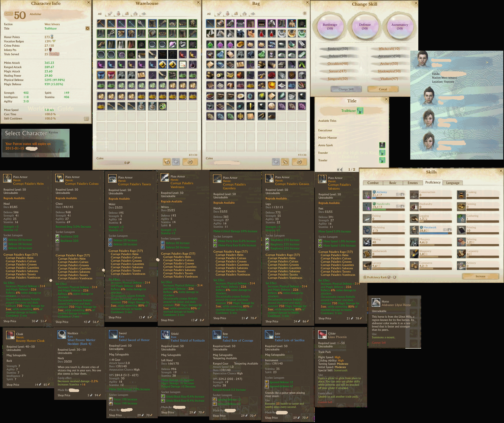504x423 pixels.
Task: Choose Shadowplay(50) in skill list
Action: (x=389, y=71)
